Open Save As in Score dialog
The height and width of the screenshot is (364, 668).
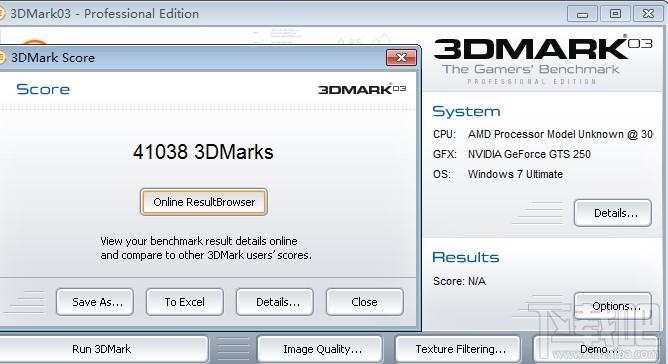pos(95,302)
